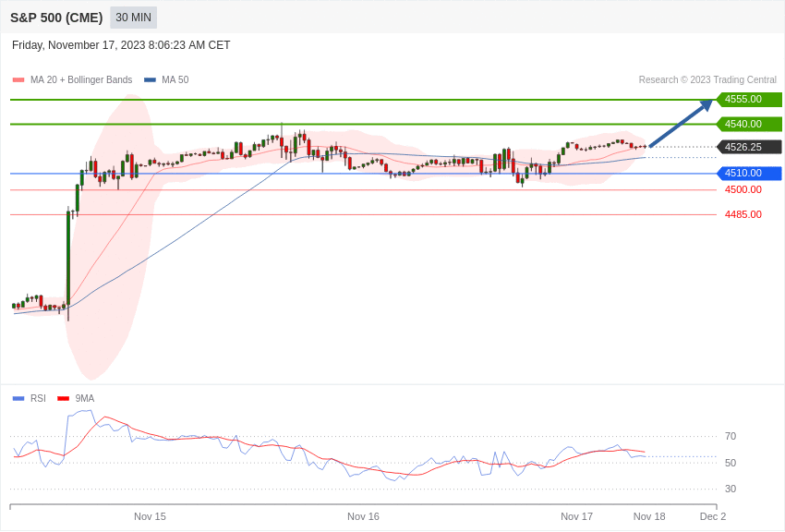Click the S&P 500 (CME) title
This screenshot has width=785, height=532.
[56, 18]
